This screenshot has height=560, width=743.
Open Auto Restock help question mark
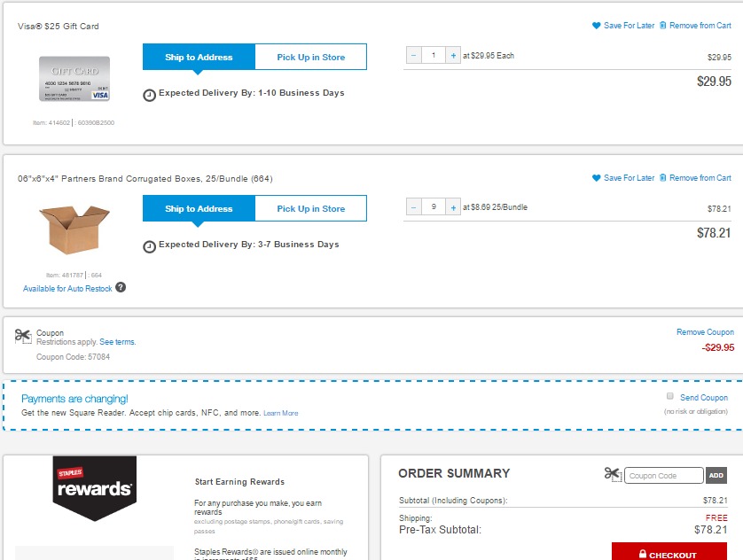tap(121, 287)
